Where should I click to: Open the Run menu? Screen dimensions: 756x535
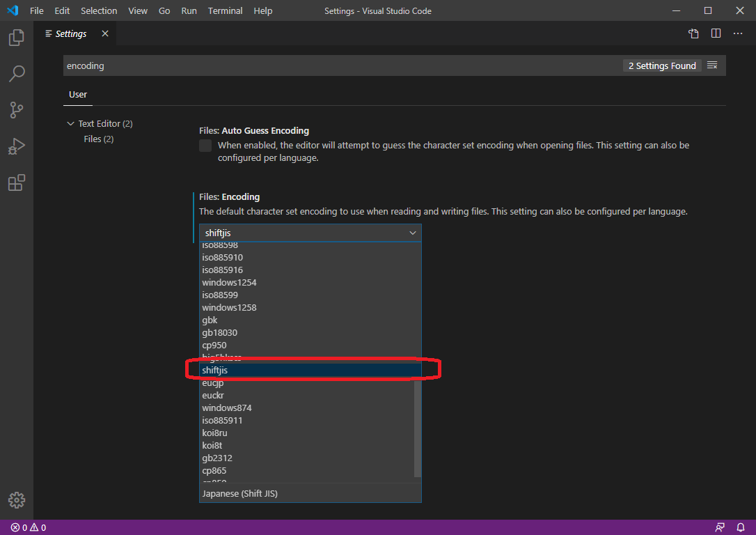(x=189, y=10)
